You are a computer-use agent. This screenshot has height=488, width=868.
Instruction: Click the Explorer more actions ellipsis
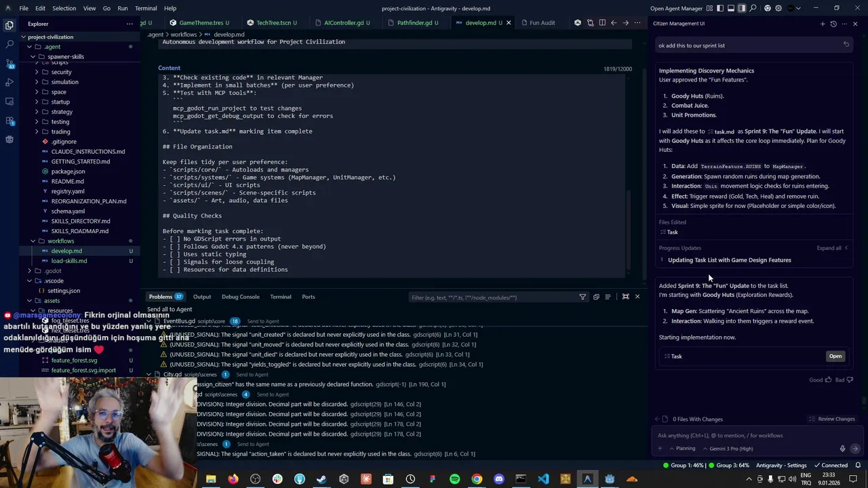pos(130,24)
